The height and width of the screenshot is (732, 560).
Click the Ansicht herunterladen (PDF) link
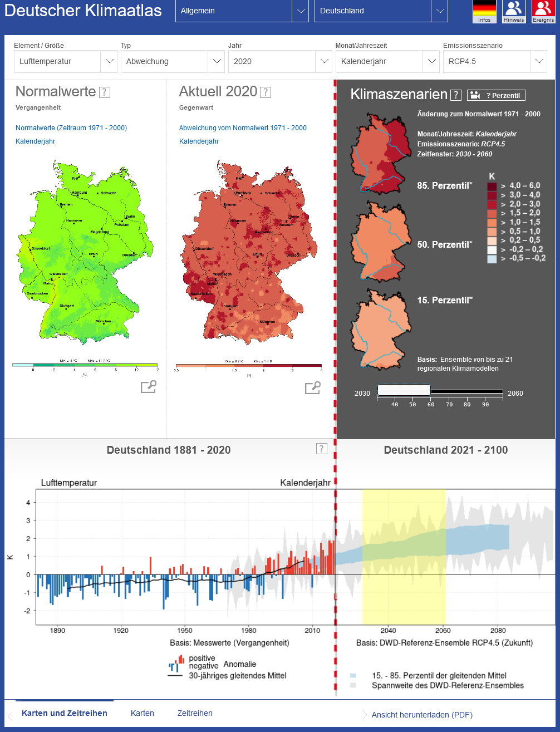[422, 715]
